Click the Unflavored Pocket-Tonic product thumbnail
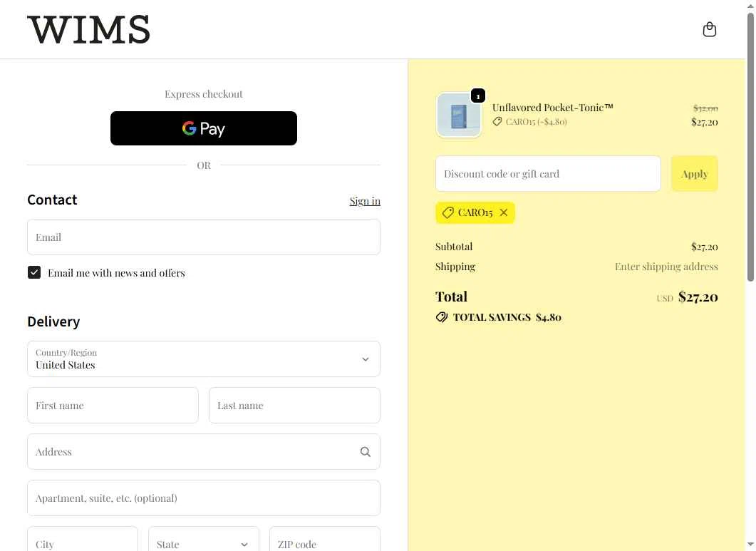Screen dimensions: 756x551 pyautogui.click(x=459, y=115)
